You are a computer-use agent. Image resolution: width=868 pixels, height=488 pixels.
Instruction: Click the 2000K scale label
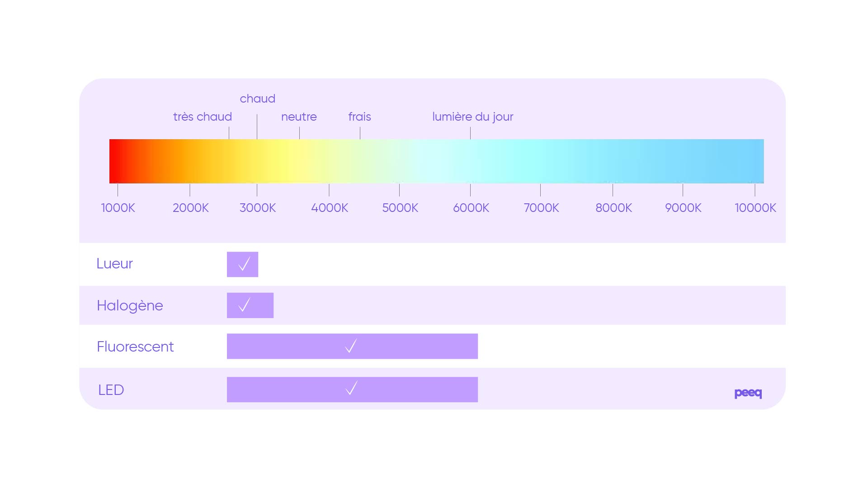(191, 208)
